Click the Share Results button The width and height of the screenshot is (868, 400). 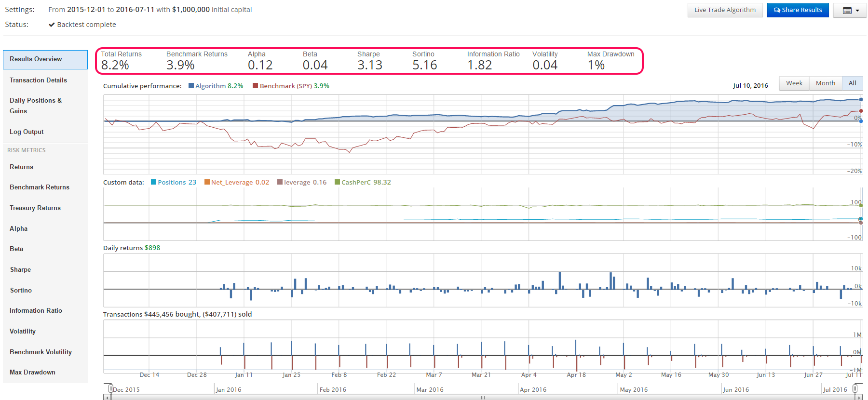798,10
